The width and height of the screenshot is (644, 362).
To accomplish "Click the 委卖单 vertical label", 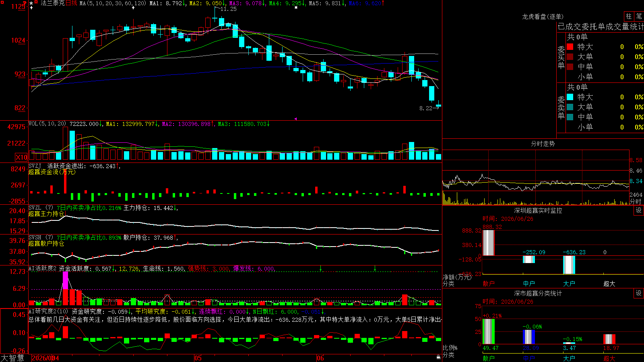I will (561, 108).
